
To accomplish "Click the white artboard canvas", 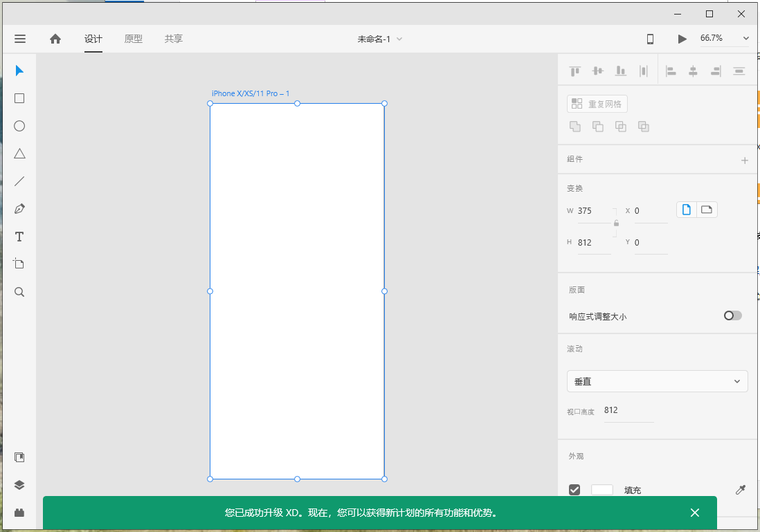I will coord(297,291).
